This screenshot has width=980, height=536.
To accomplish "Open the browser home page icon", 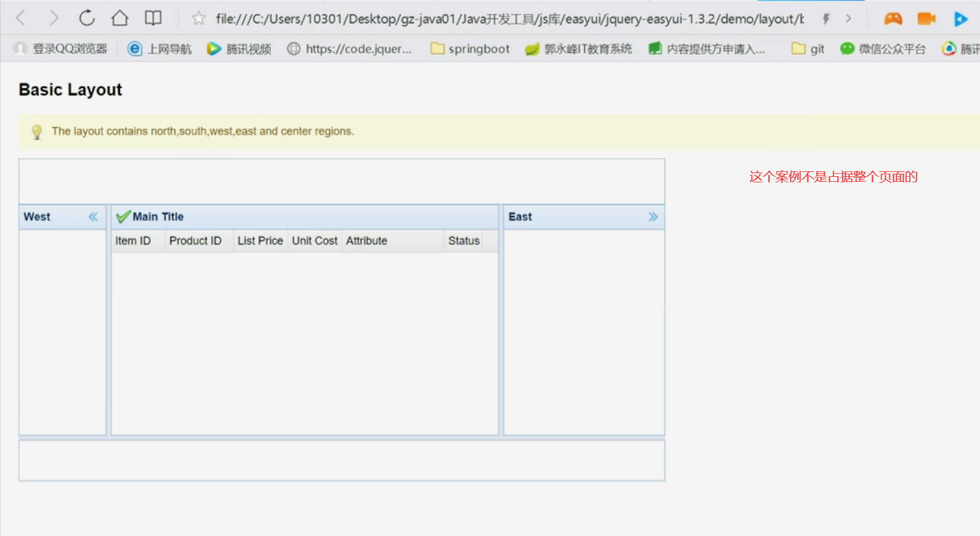I will pyautogui.click(x=119, y=18).
